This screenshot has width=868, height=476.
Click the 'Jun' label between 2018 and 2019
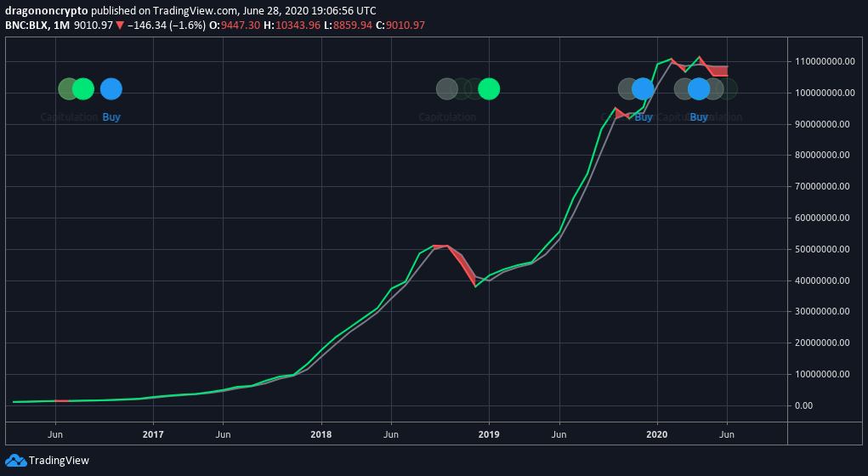[x=391, y=434]
